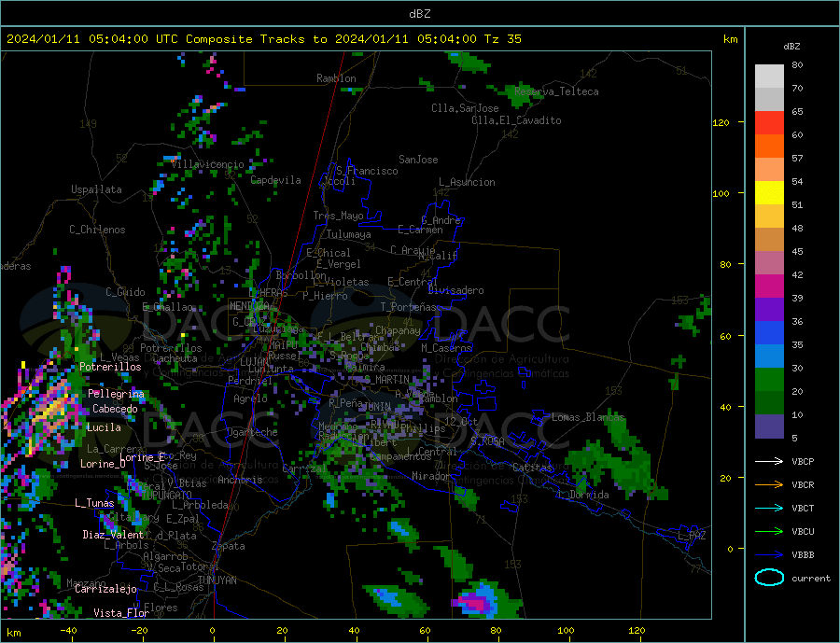
Task: Click the 'Vista_Flor' place label
Action: point(121,612)
